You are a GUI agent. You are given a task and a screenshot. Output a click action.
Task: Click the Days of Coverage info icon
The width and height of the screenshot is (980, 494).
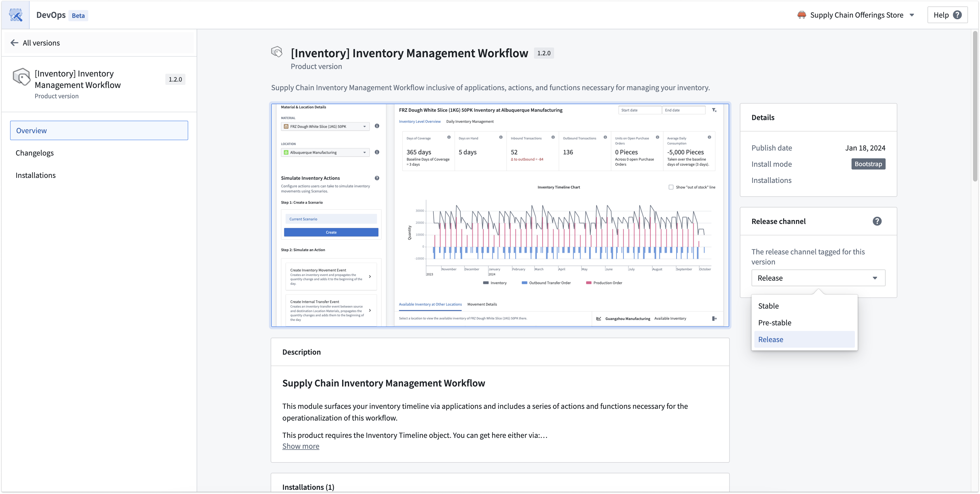pos(449,137)
